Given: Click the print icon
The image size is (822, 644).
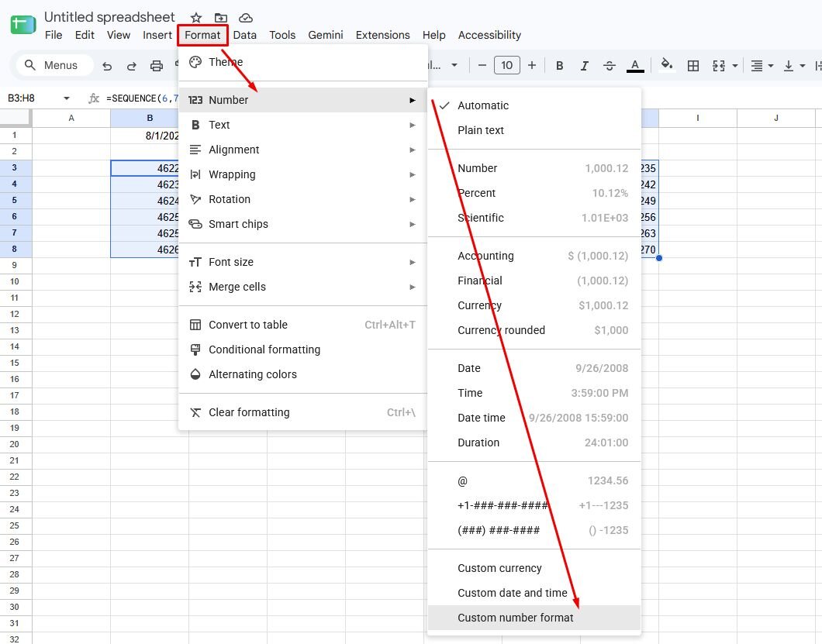Looking at the screenshot, I should 156,66.
